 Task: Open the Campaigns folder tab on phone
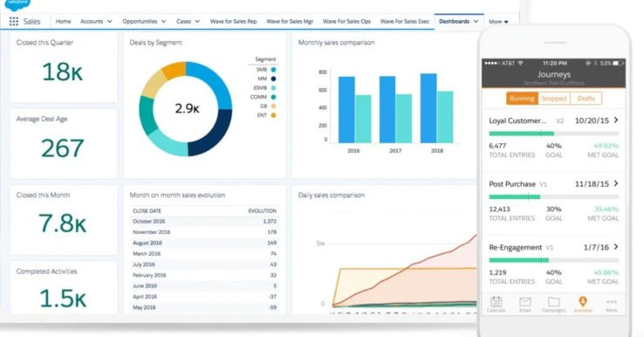[x=553, y=304]
